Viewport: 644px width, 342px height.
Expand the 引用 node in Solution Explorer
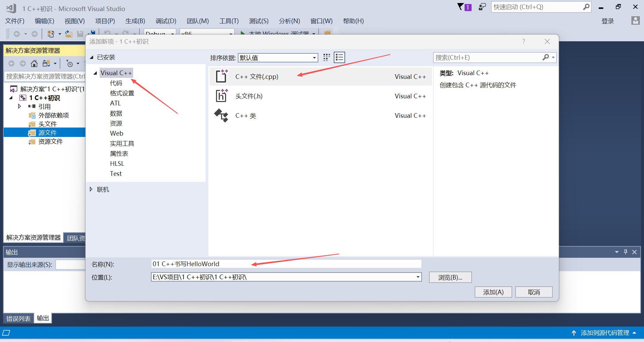tap(19, 106)
